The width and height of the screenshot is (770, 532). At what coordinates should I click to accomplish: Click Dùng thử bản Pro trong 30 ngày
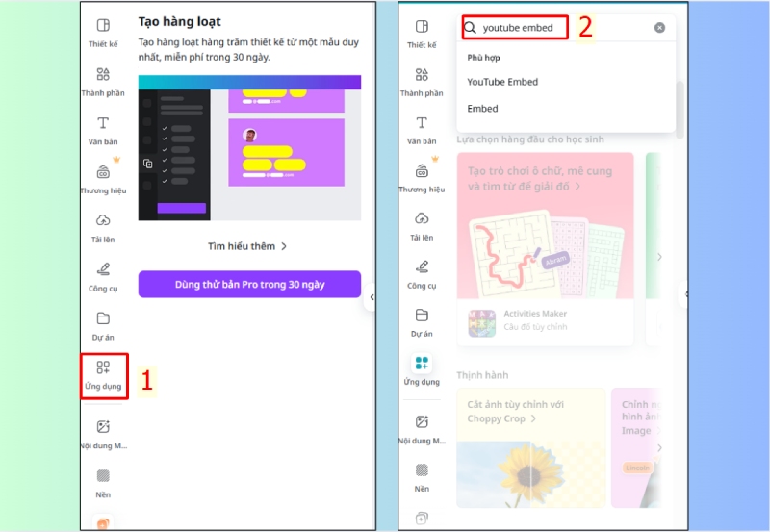tap(249, 284)
